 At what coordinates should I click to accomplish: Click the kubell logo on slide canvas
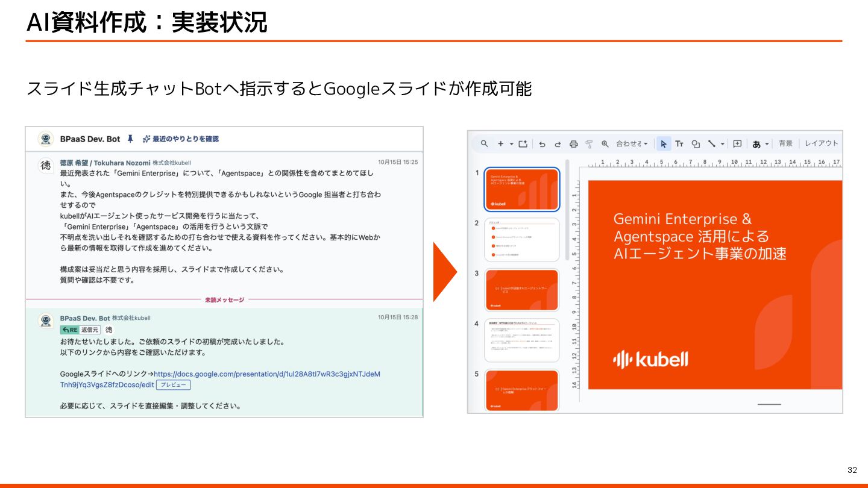pyautogui.click(x=650, y=360)
